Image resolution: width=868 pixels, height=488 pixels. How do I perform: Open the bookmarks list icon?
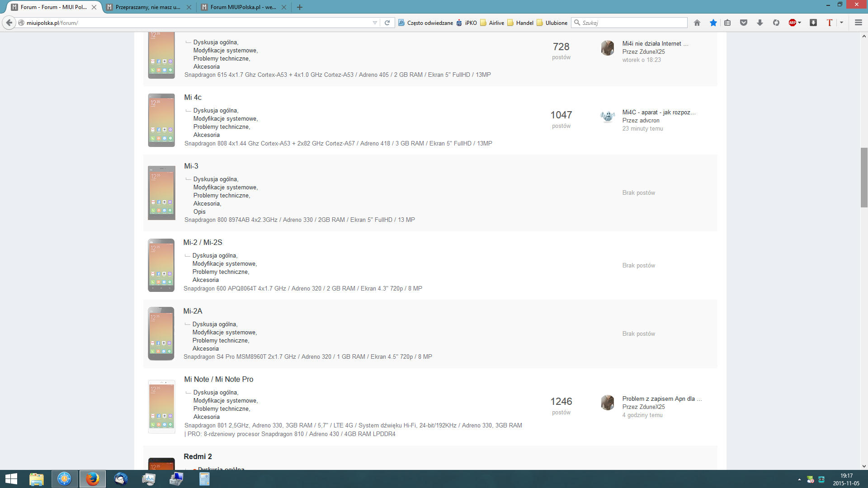727,23
